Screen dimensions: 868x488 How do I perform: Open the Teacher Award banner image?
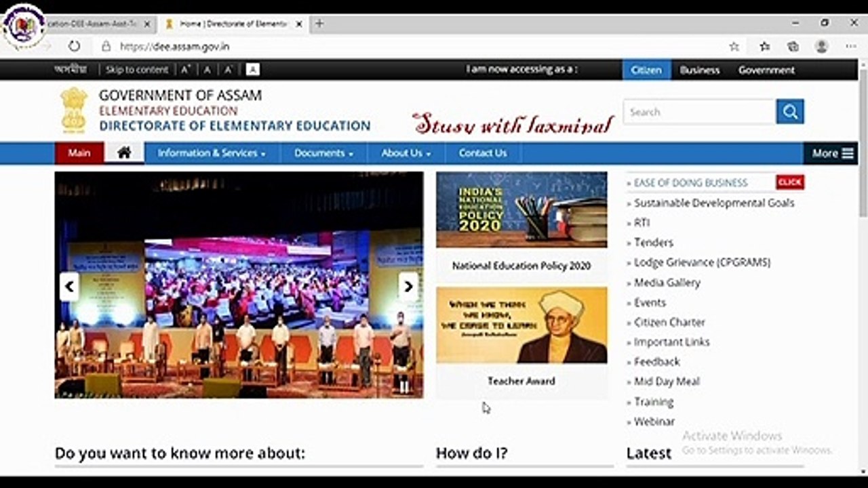pos(521,325)
